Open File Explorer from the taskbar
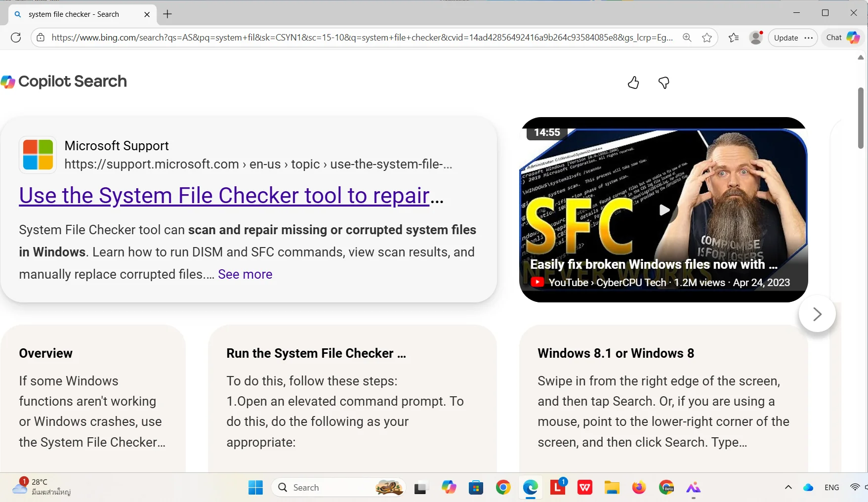The image size is (868, 502). point(612,487)
